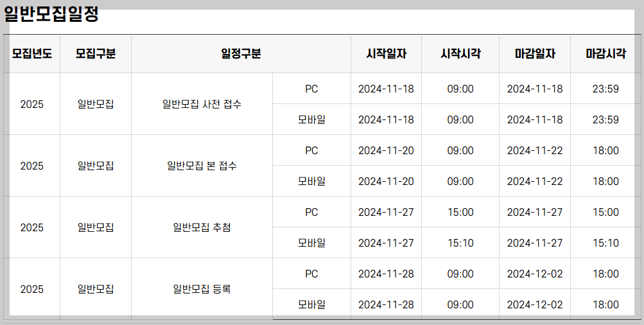Click 시작일자 2024-11-18 in 사전 접수 PC row

[x=386, y=89]
